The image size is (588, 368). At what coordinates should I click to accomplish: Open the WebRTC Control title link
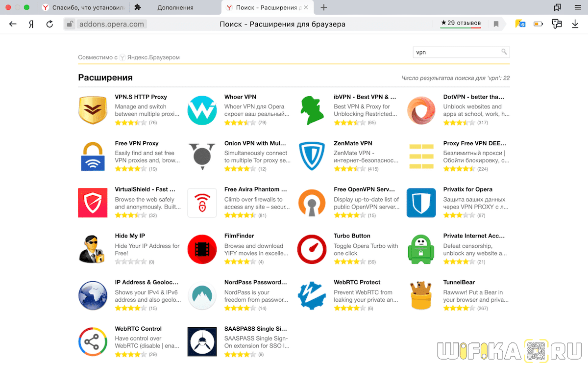click(138, 329)
